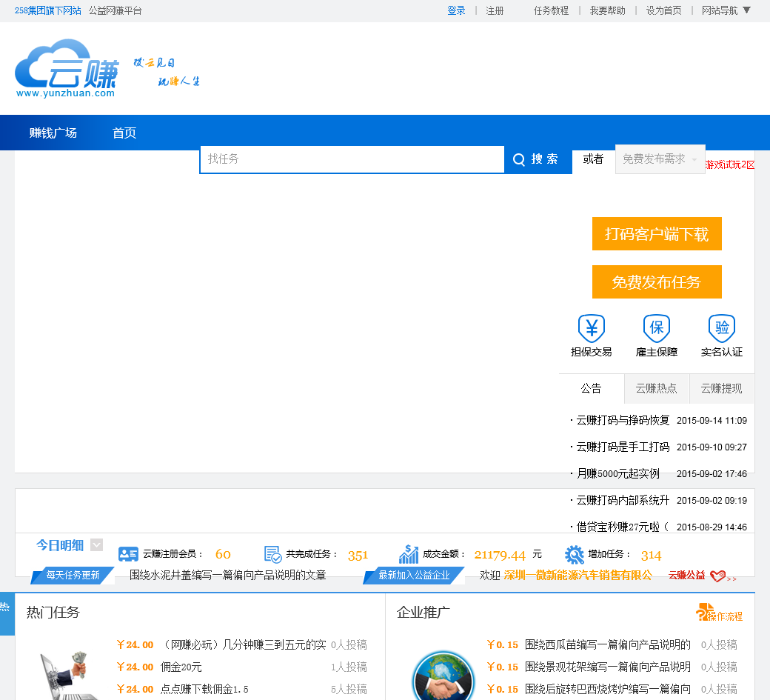Click the 公益网赚平台 text
Image resolution: width=770 pixels, height=700 pixels.
coord(115,11)
